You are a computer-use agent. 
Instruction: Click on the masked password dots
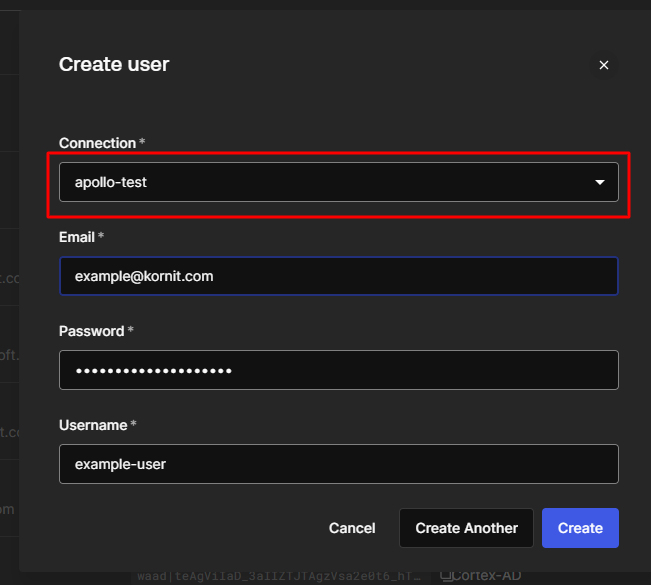153,371
